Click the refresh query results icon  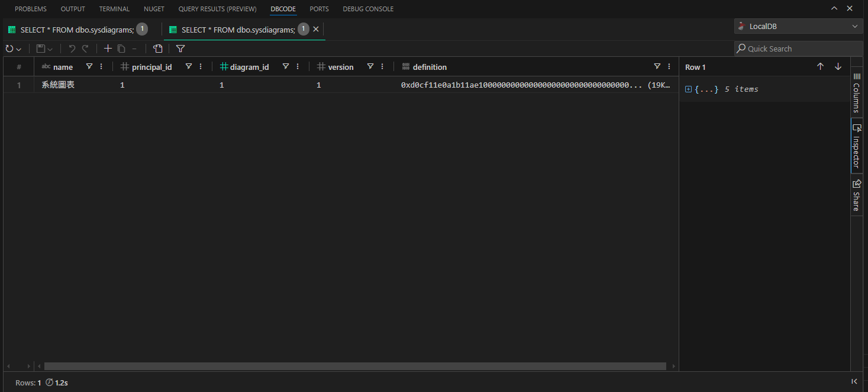[9, 49]
